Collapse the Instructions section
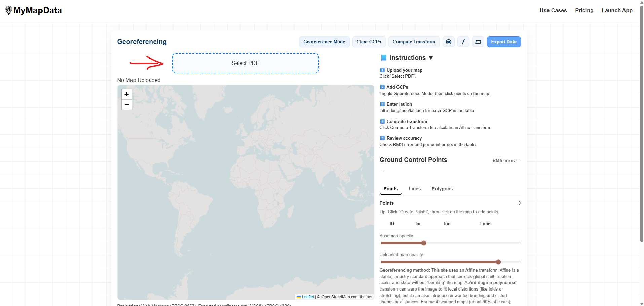 pyautogui.click(x=431, y=58)
